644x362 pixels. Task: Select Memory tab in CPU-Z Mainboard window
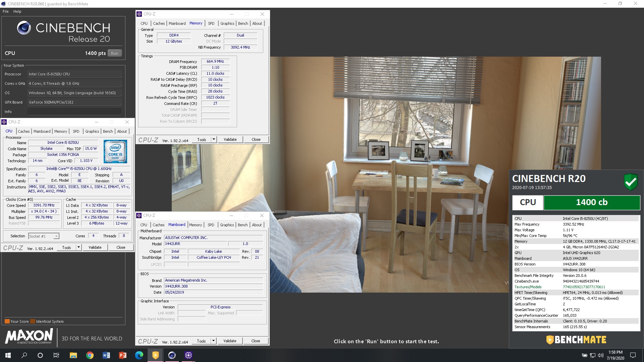[196, 225]
